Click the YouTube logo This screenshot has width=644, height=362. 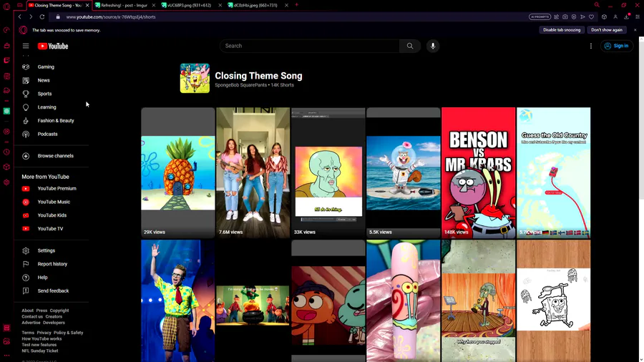[53, 46]
